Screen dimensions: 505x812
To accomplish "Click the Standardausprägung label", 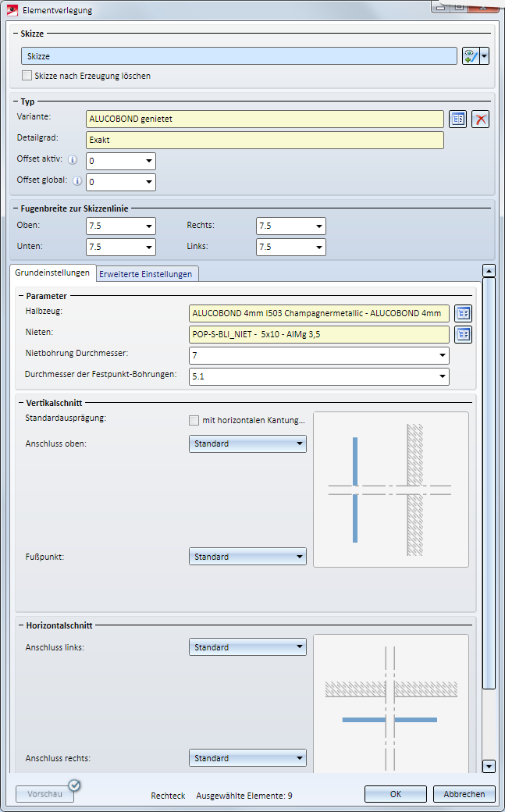I will pos(66,418).
